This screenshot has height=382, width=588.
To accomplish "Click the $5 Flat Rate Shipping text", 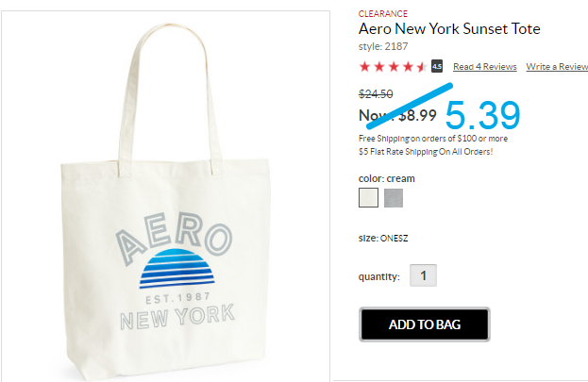I will coord(426,152).
